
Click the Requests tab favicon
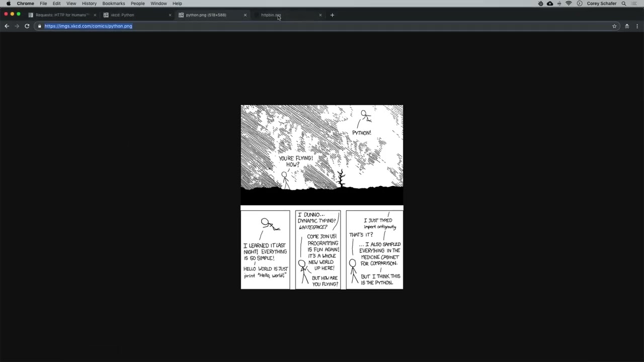(x=31, y=15)
